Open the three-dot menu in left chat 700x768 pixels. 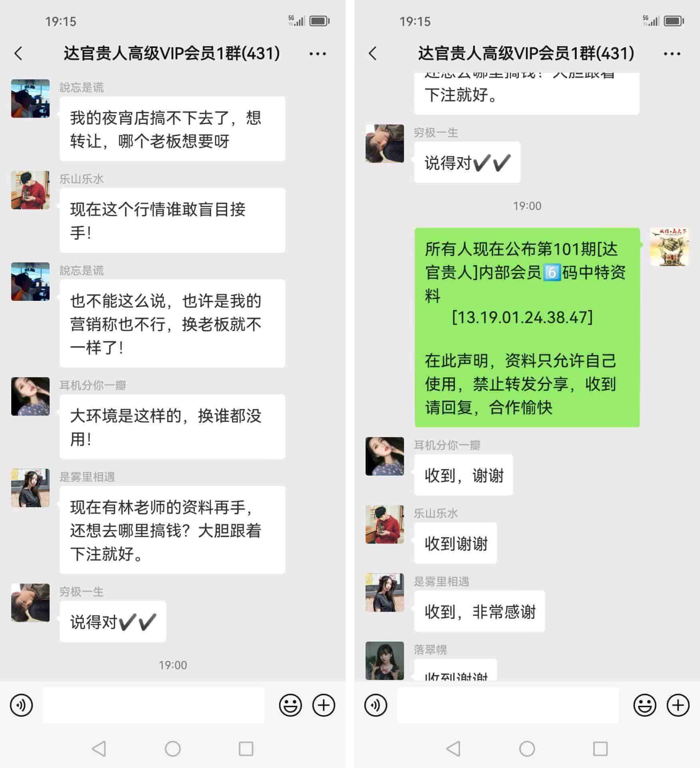[318, 54]
